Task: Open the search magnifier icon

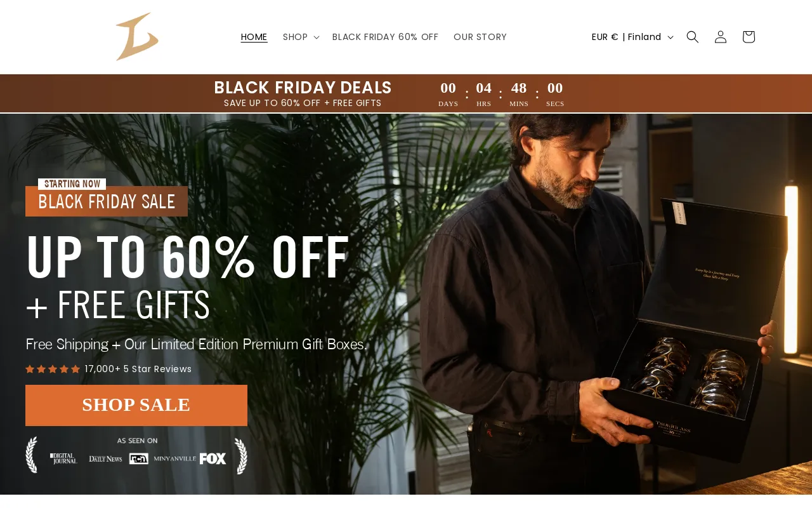Action: point(693,37)
